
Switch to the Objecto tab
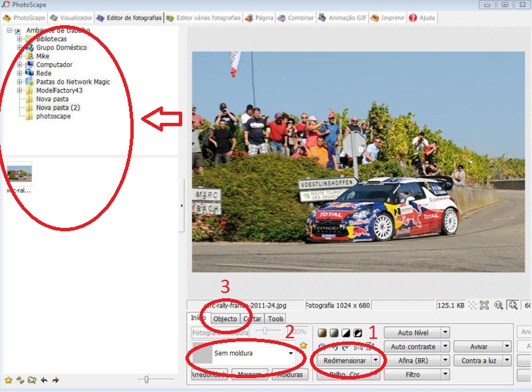click(x=225, y=319)
